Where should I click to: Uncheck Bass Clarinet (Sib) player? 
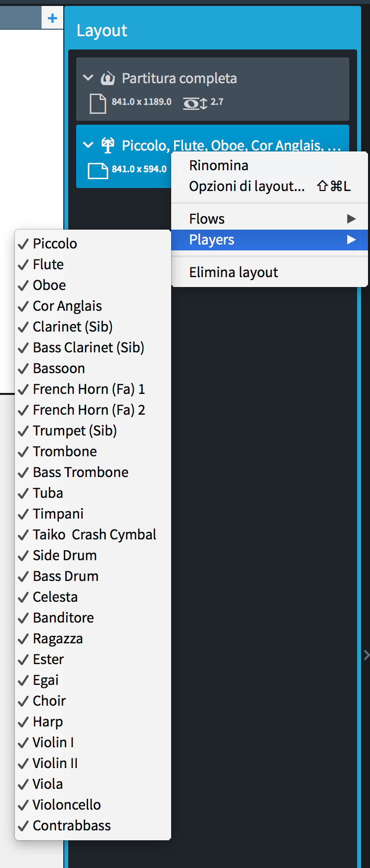(89, 347)
